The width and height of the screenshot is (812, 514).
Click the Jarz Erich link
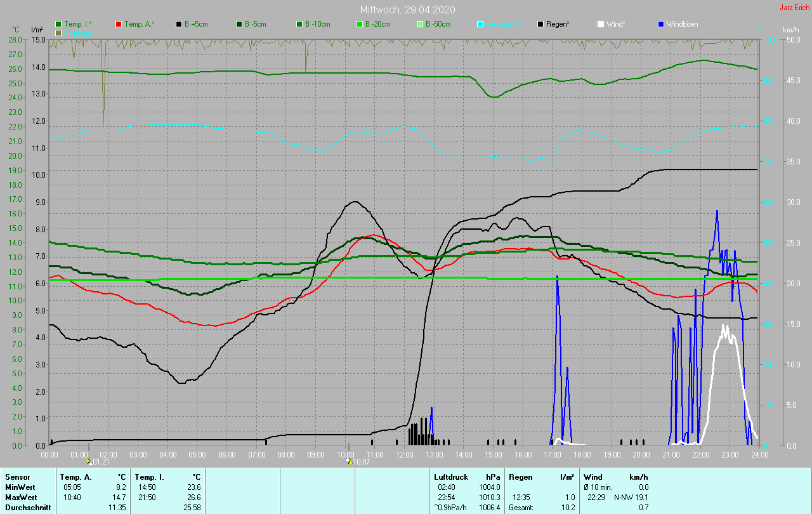(x=794, y=8)
